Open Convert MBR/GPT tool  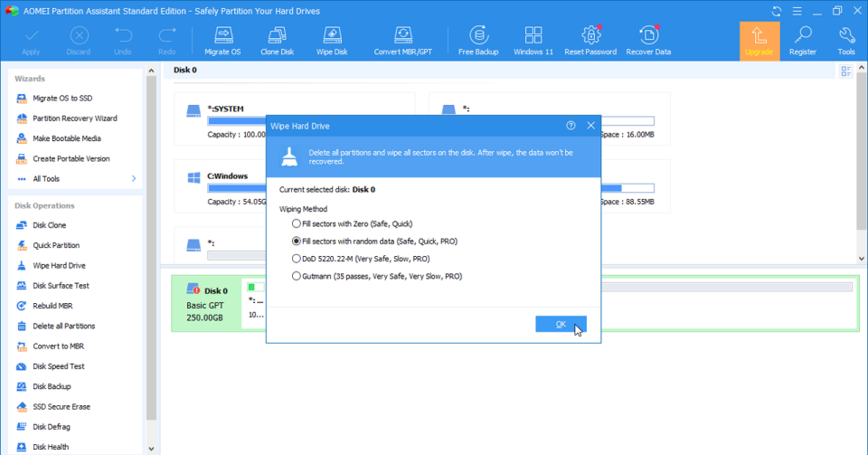[x=403, y=41]
